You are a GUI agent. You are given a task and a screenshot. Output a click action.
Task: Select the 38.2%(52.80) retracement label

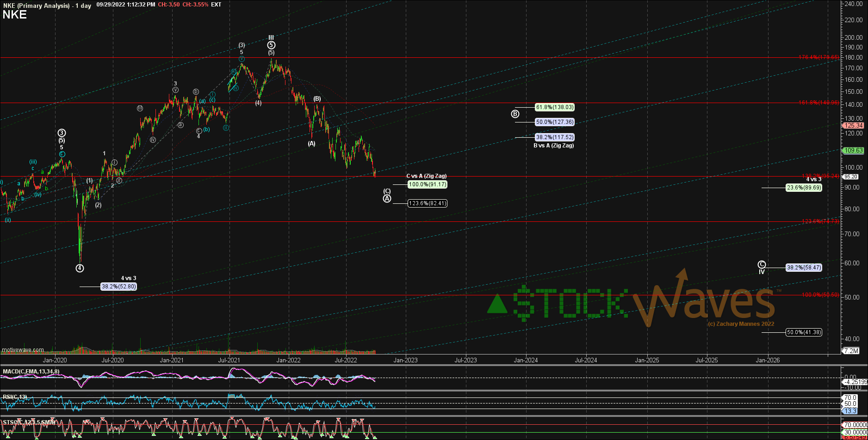[119, 287]
